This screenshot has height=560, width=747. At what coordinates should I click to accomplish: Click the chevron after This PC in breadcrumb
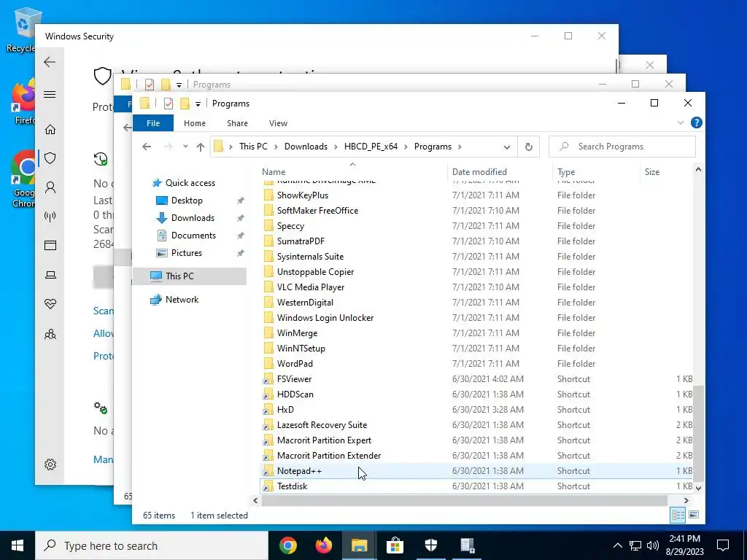pyautogui.click(x=276, y=147)
